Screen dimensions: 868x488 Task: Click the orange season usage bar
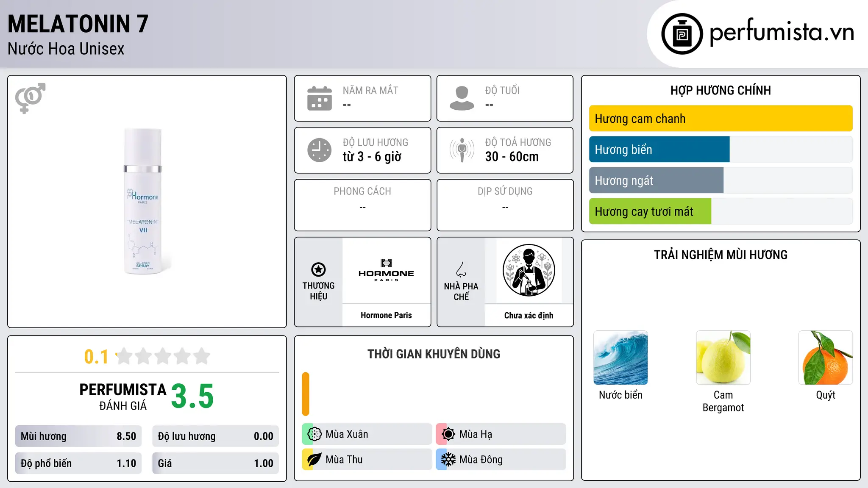[x=306, y=394]
